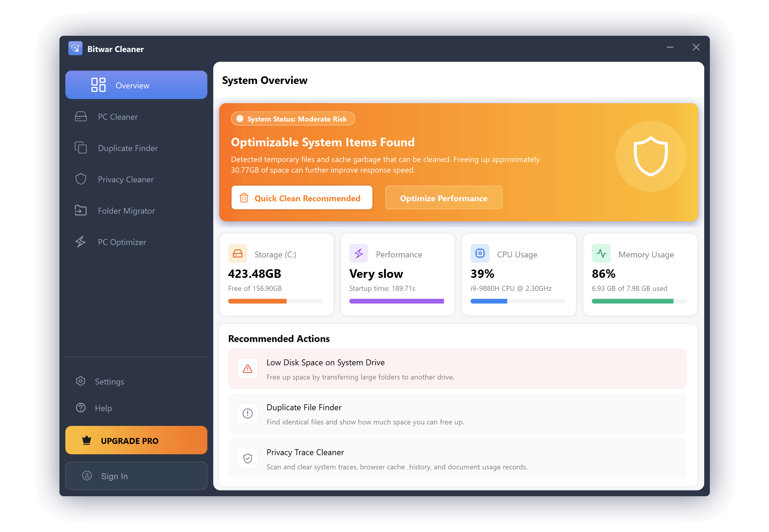
Task: Open the PC Cleaner section
Action: pyautogui.click(x=136, y=117)
